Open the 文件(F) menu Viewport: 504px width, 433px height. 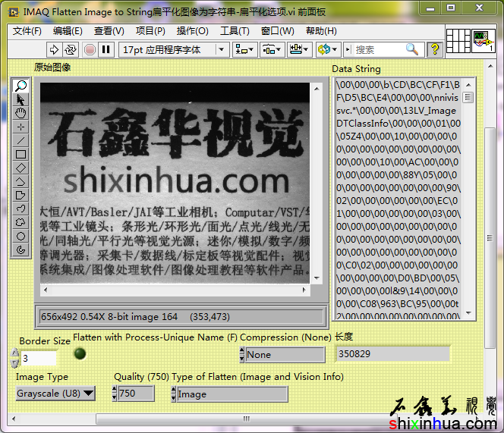pos(27,31)
